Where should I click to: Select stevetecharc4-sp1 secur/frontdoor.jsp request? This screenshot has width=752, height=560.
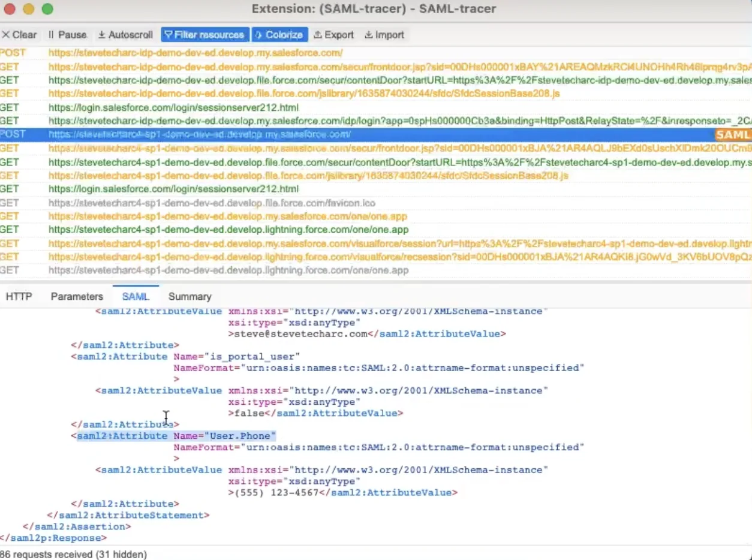tap(376, 148)
